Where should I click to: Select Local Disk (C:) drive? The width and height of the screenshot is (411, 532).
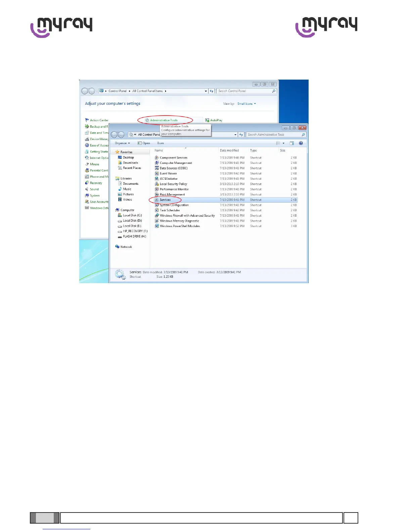pyautogui.click(x=130, y=215)
